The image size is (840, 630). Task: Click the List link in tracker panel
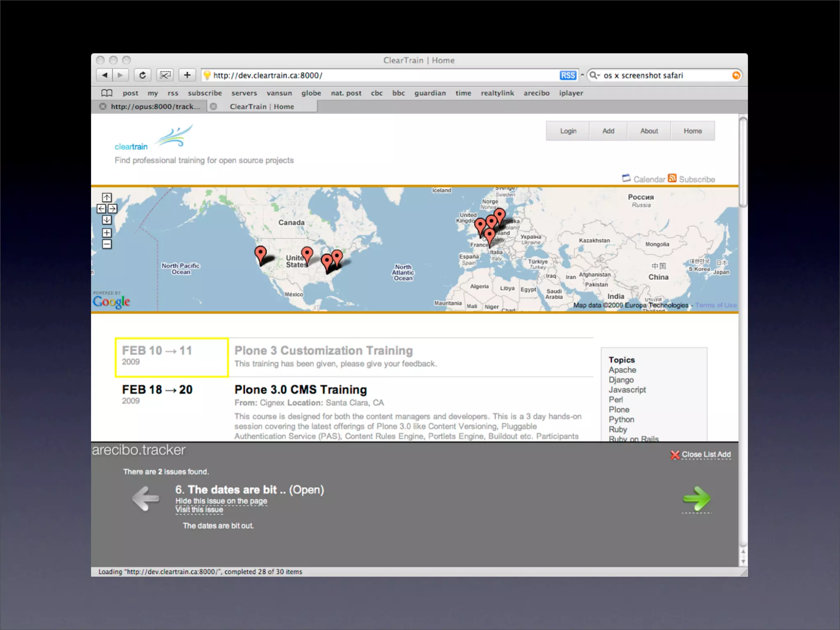coord(710,455)
